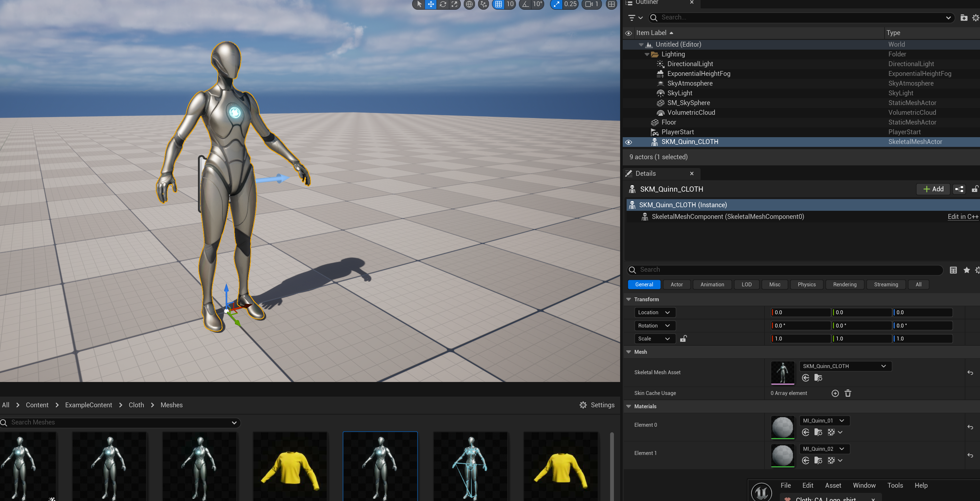Image resolution: width=980 pixels, height=501 pixels.
Task: Select the first yellow shirt mesh thumbnail
Action: [290, 466]
